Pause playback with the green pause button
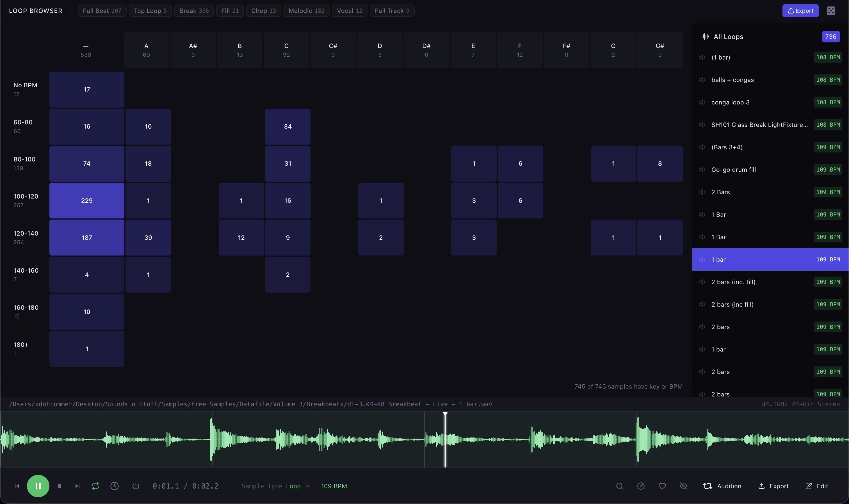This screenshot has width=849, height=504. point(38,486)
